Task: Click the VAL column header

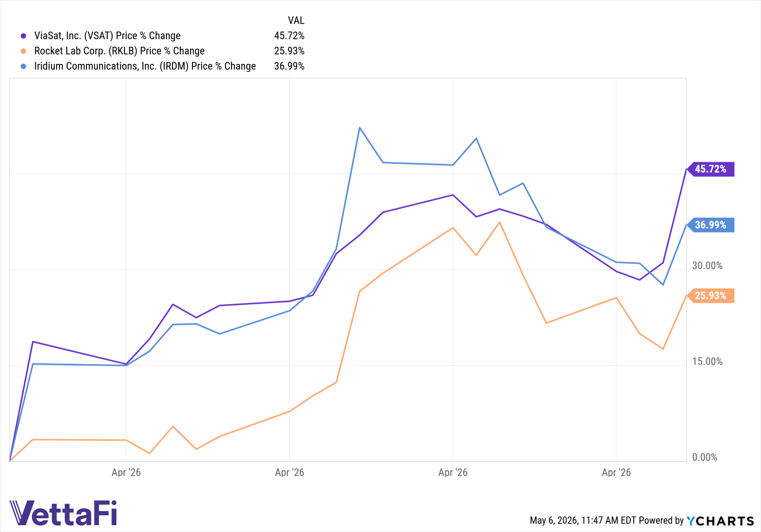Action: point(296,21)
